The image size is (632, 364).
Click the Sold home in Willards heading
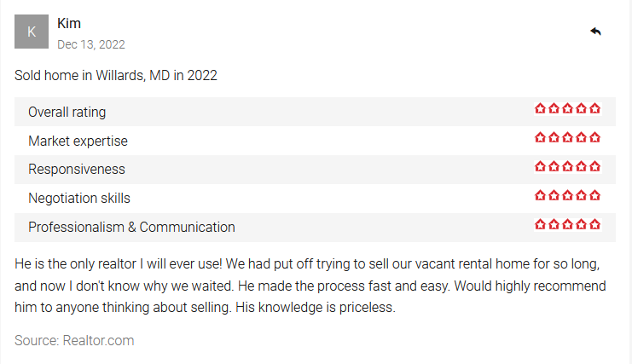coord(116,75)
